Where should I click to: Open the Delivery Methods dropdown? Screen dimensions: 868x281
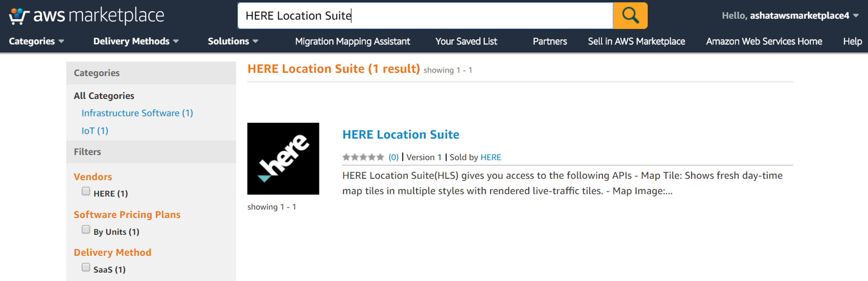click(136, 41)
